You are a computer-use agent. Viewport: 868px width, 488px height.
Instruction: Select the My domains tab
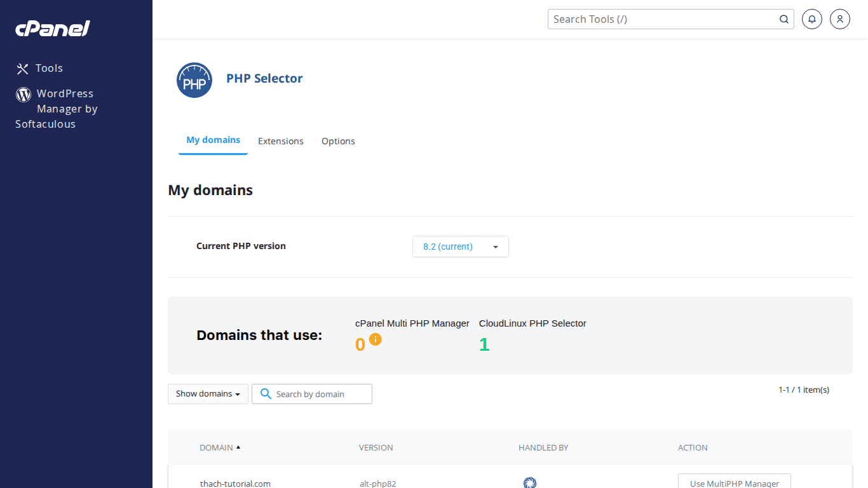point(213,140)
